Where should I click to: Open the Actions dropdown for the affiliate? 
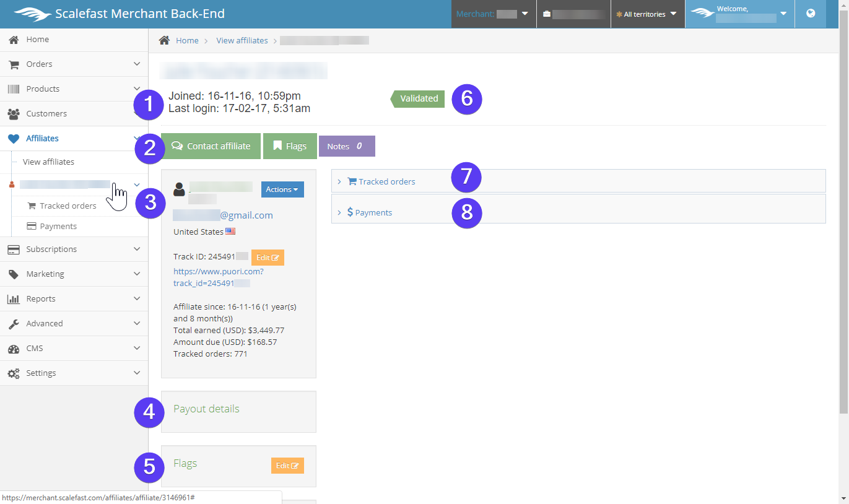tap(282, 189)
